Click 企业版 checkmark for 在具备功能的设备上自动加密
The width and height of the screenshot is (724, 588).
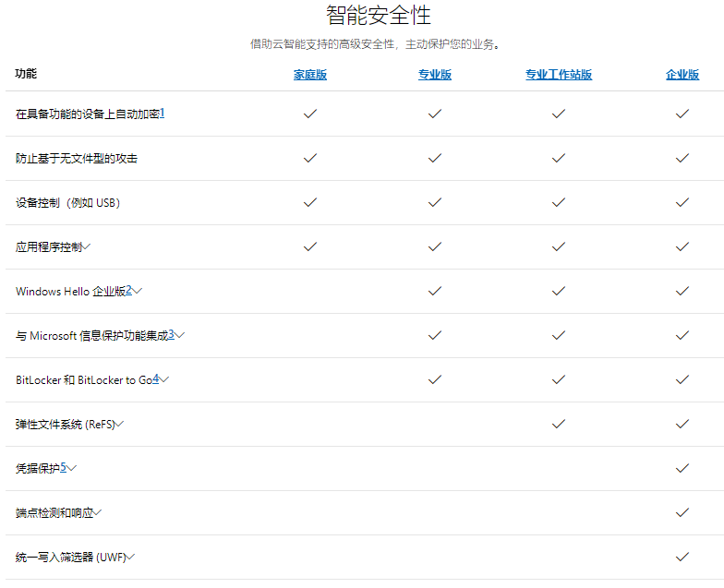(x=682, y=114)
